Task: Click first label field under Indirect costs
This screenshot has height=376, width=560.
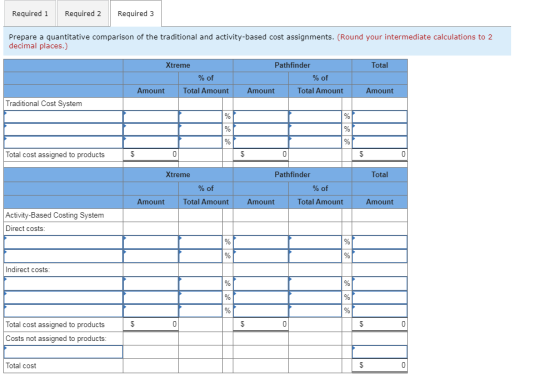Action: tap(63, 284)
